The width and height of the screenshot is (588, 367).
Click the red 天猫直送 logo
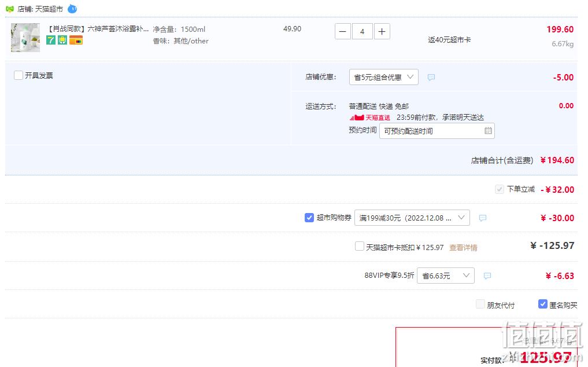[x=370, y=118]
